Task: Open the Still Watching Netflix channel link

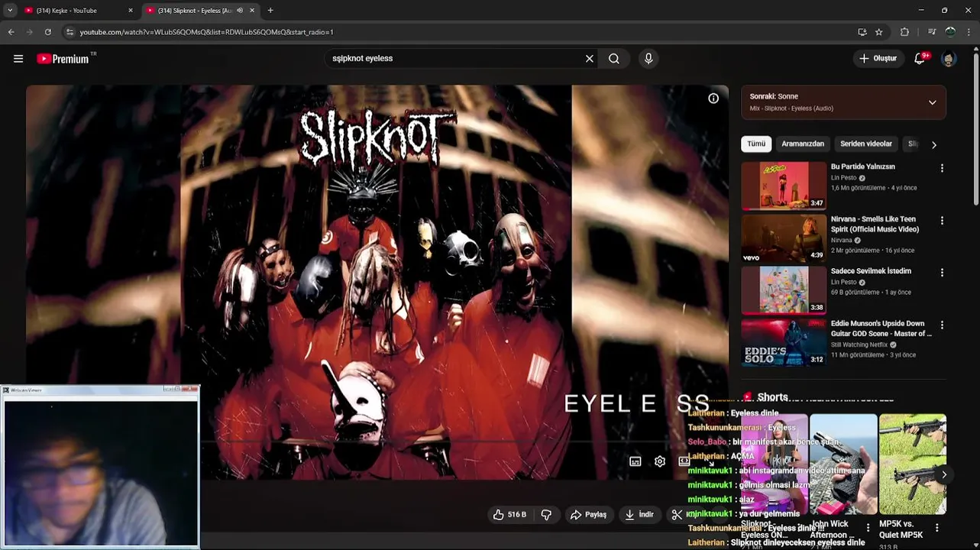Action: tap(859, 345)
